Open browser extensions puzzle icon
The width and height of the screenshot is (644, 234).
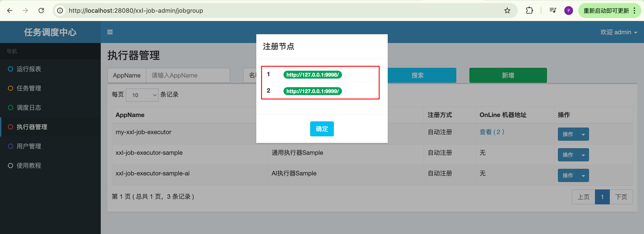tap(529, 11)
